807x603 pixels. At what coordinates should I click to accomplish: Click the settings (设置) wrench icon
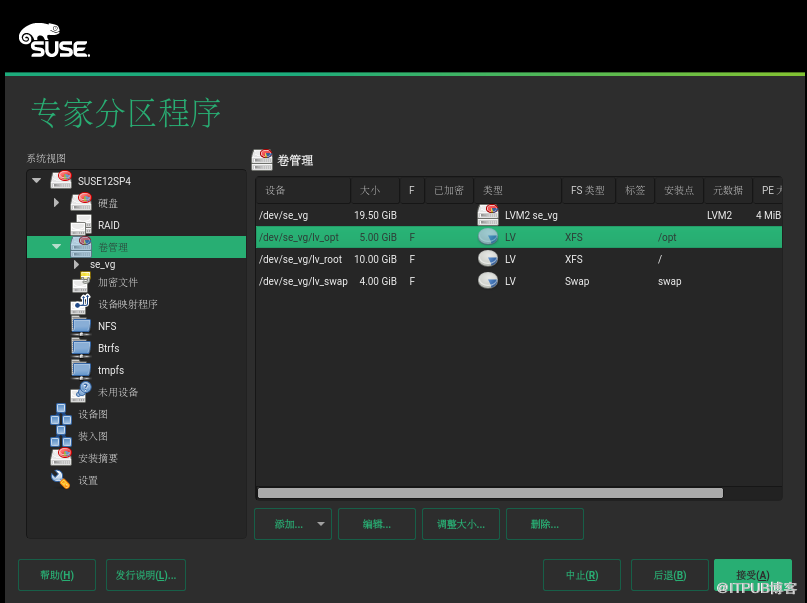tap(61, 480)
